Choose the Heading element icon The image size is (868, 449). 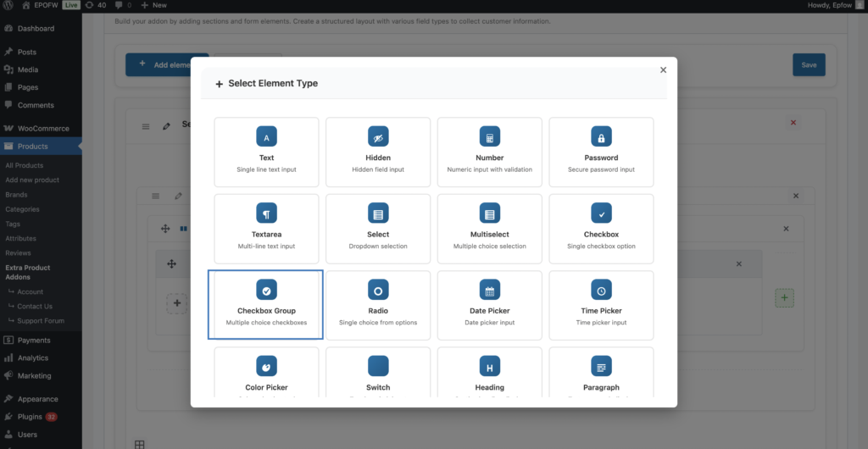click(489, 367)
